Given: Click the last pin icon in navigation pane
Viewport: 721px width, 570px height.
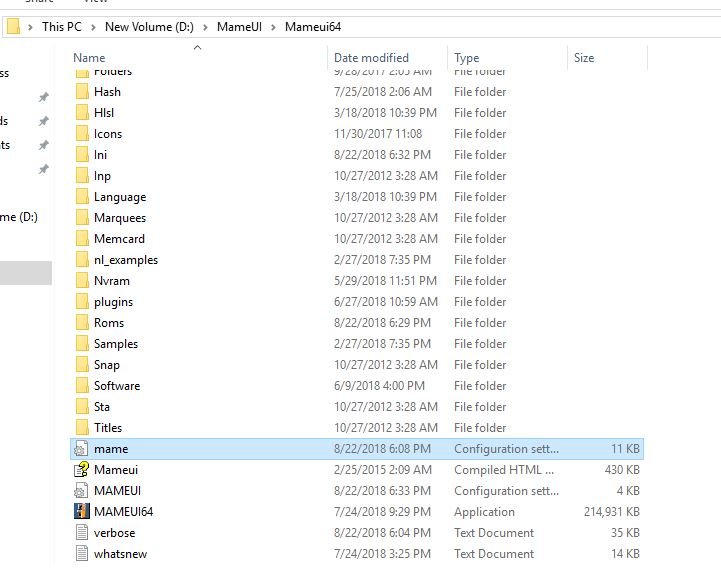Looking at the screenshot, I should [43, 169].
